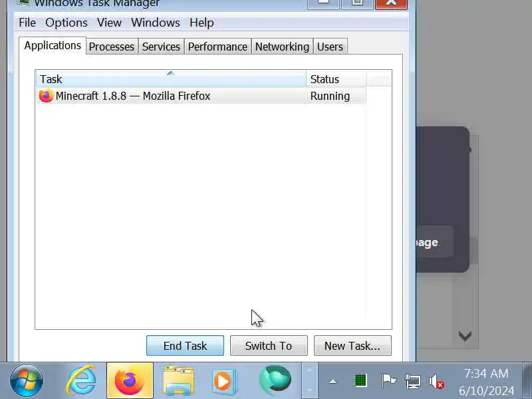532x399 pixels.
Task: Switch to the Services tab
Action: (161, 47)
